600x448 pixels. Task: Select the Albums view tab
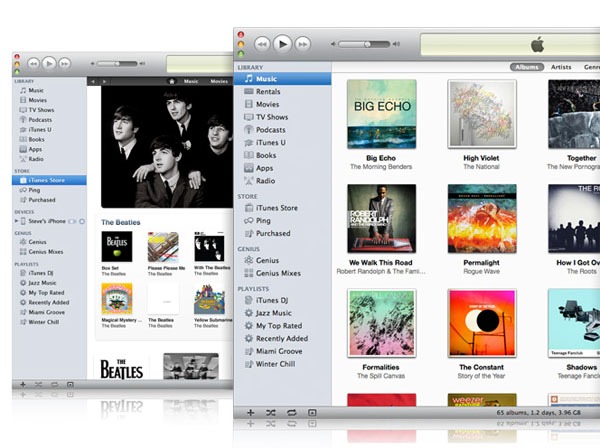click(x=526, y=67)
